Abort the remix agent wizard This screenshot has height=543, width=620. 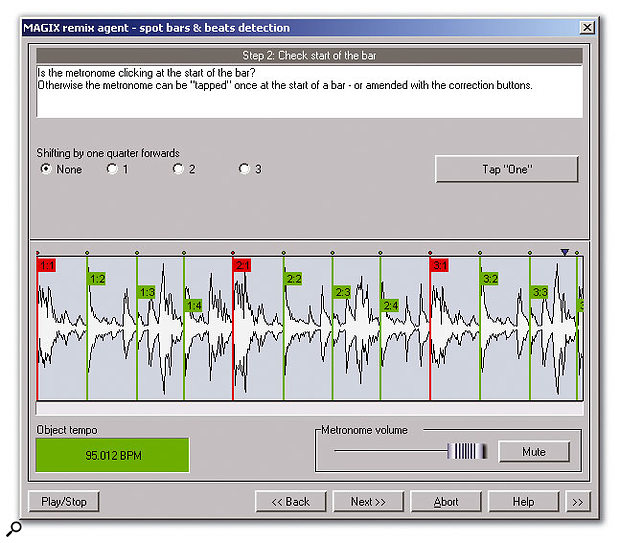click(446, 501)
